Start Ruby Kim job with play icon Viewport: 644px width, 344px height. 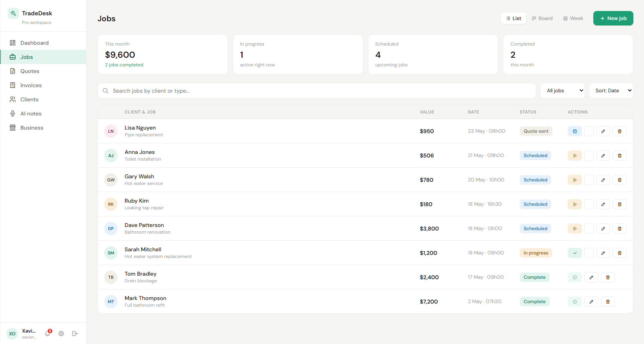574,204
